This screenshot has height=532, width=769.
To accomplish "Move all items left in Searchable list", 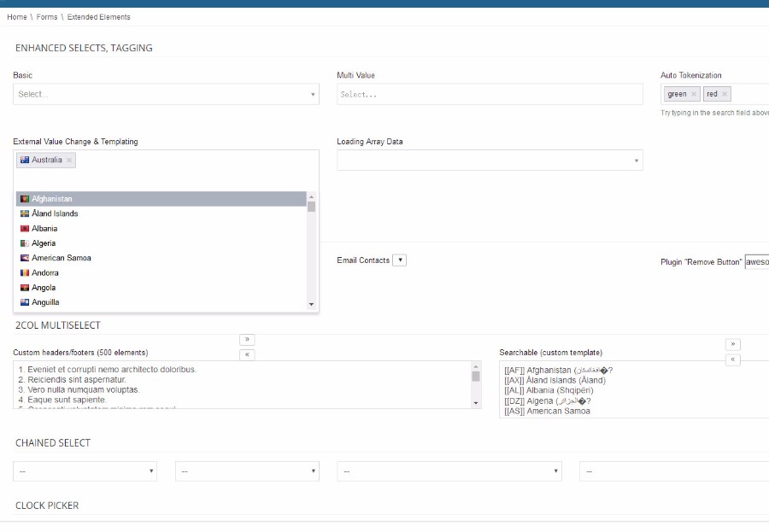I will pyautogui.click(x=733, y=360).
